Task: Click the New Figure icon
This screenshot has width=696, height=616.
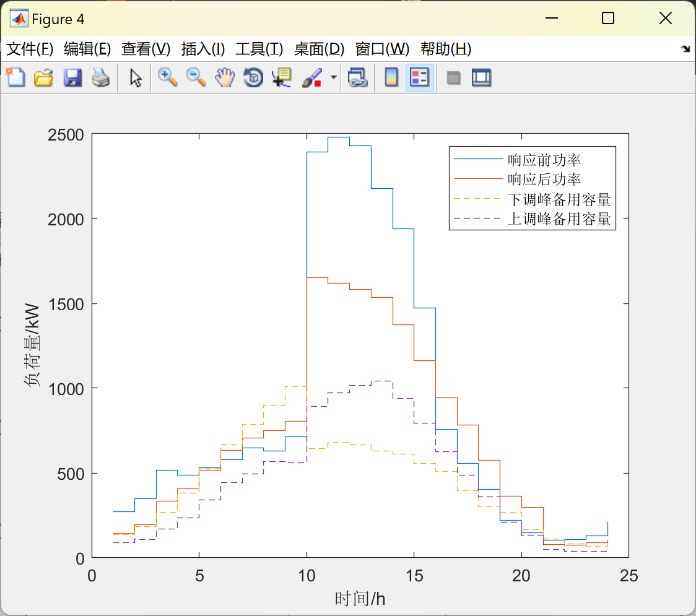Action: [15, 77]
